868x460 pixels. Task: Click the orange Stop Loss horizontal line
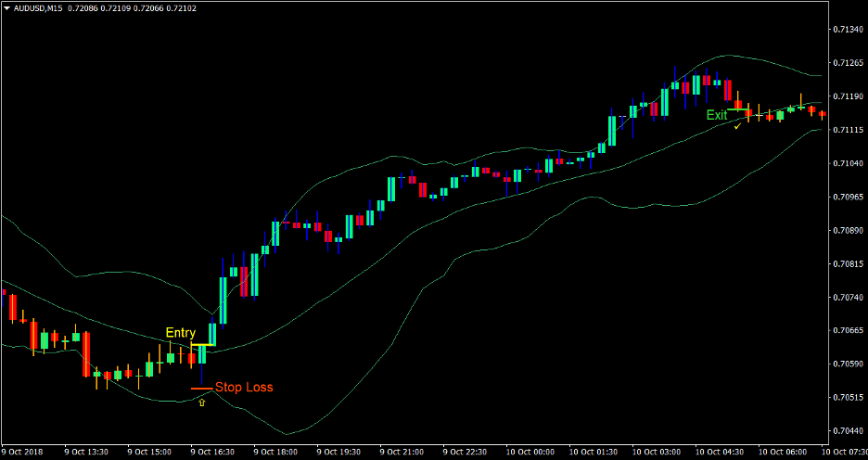(201, 388)
